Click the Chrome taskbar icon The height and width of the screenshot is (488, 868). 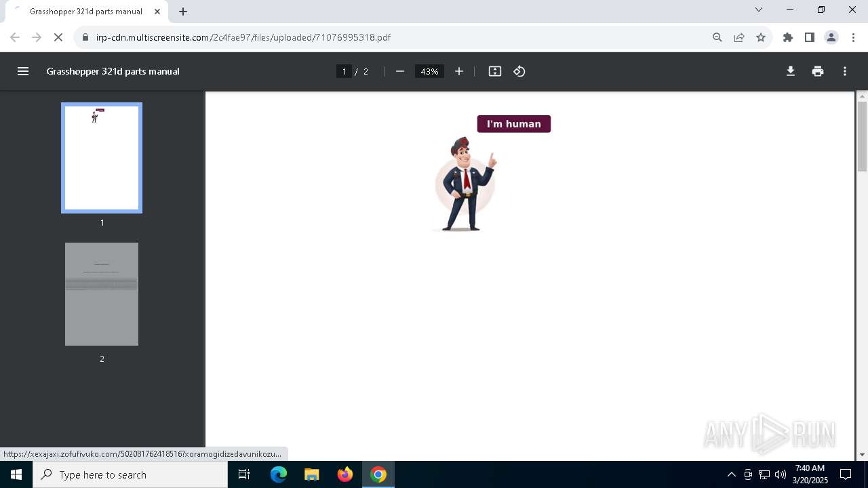(x=378, y=474)
